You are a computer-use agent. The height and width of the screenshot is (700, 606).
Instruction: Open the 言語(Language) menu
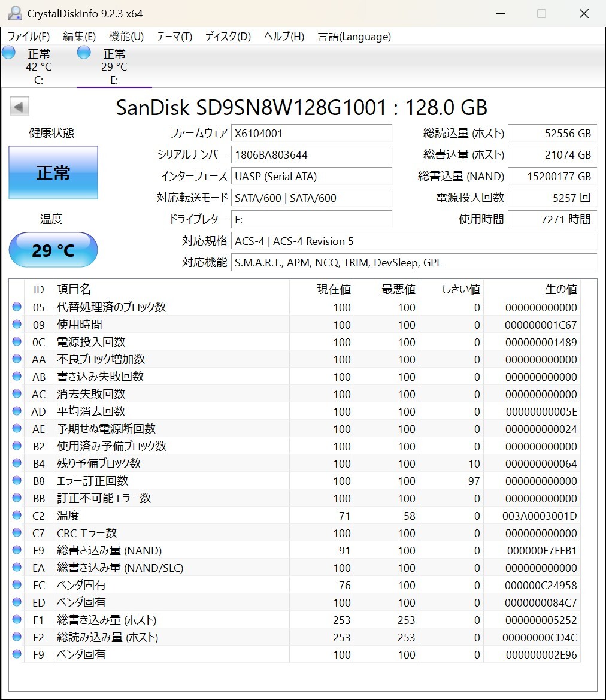(x=353, y=37)
